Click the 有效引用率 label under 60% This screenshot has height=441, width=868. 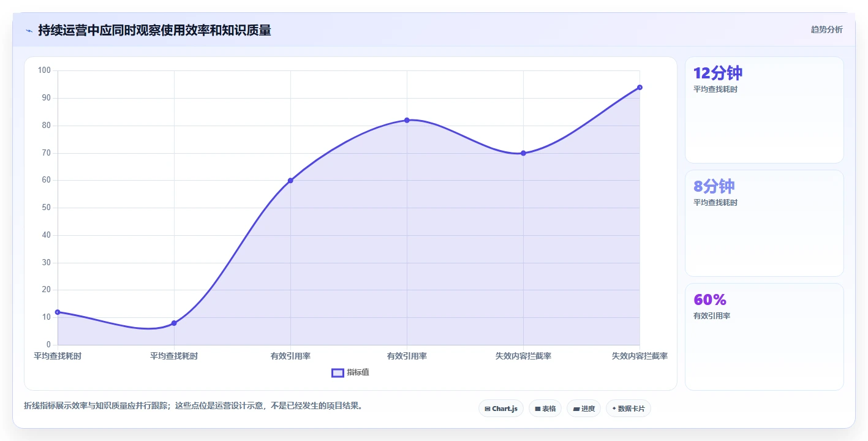[712, 316]
